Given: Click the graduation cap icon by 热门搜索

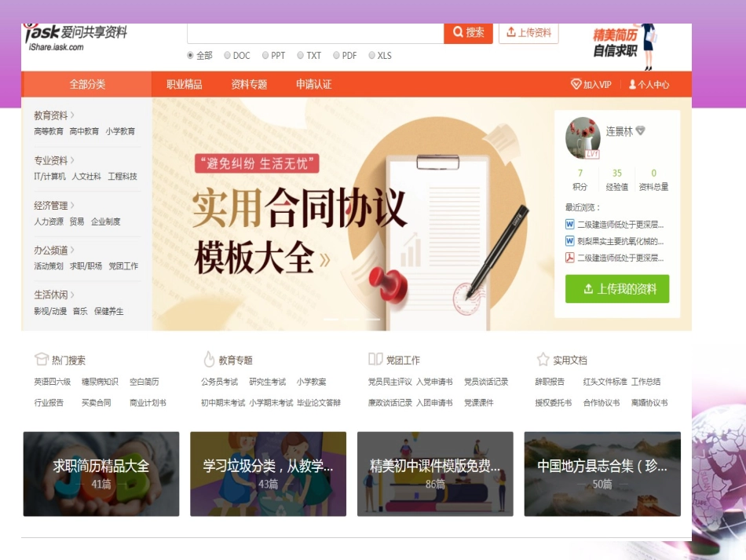Looking at the screenshot, I should (x=42, y=359).
